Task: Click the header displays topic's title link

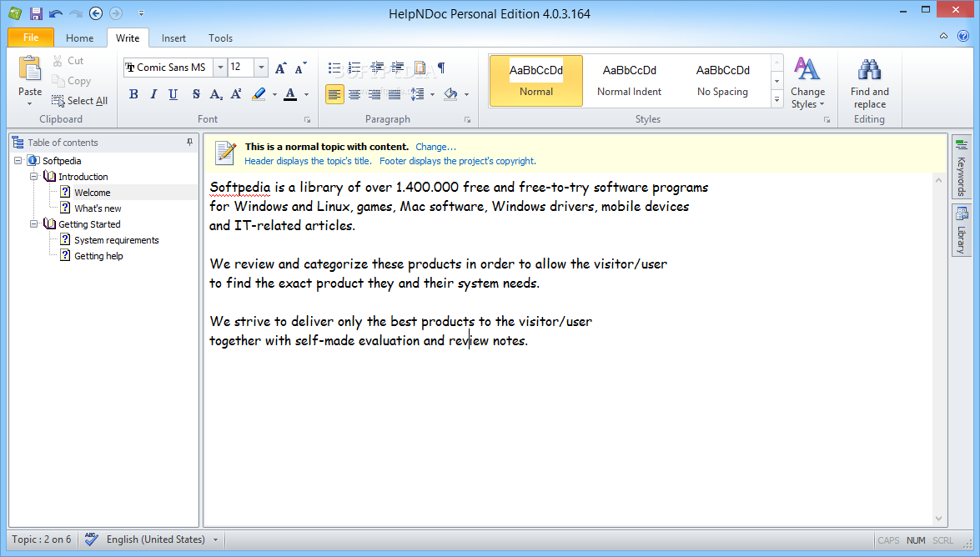Action: point(308,161)
